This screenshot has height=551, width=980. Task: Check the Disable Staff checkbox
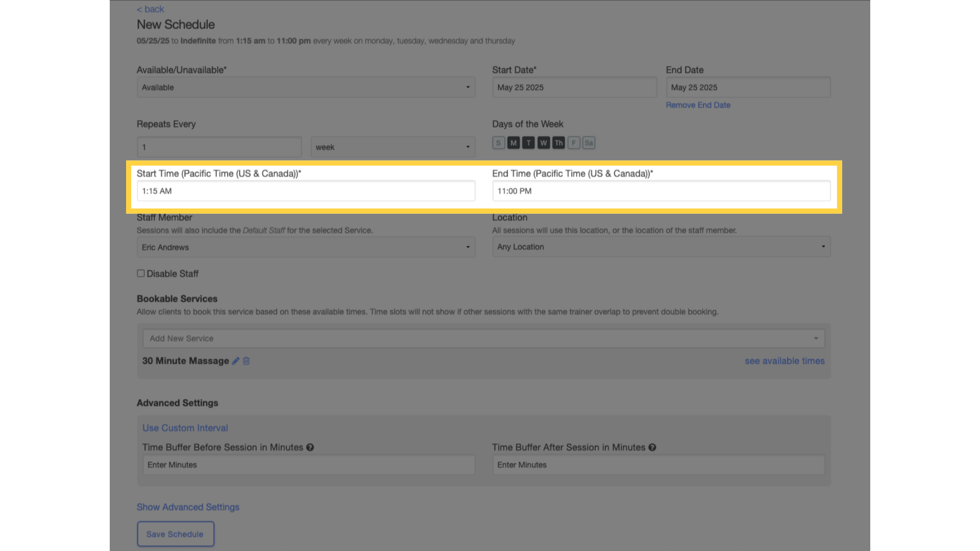click(x=140, y=273)
